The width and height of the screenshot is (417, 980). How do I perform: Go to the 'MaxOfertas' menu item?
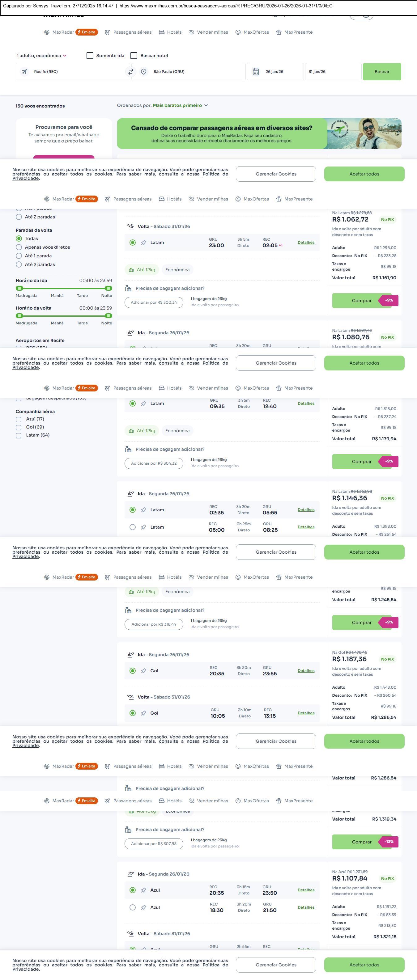tap(252, 32)
